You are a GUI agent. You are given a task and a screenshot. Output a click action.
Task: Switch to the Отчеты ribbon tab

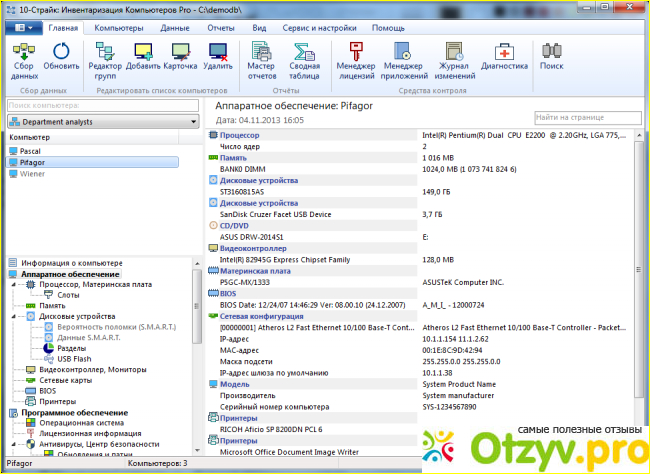[x=220, y=28]
